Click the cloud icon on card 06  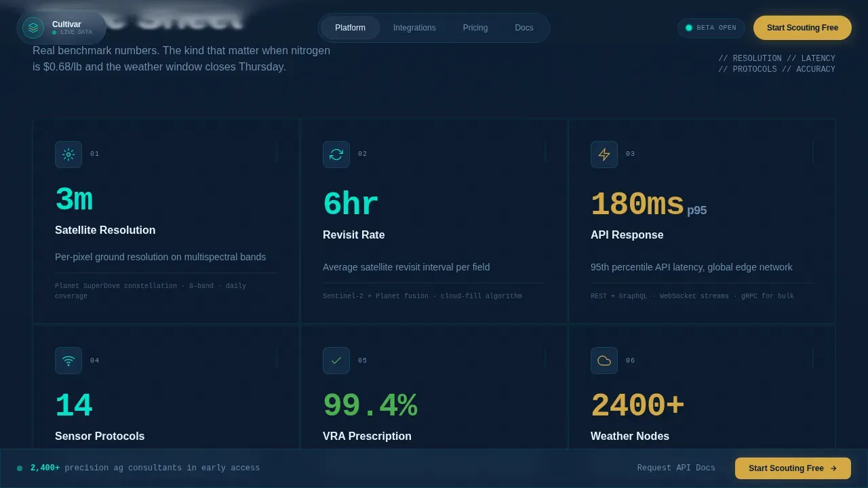(604, 361)
